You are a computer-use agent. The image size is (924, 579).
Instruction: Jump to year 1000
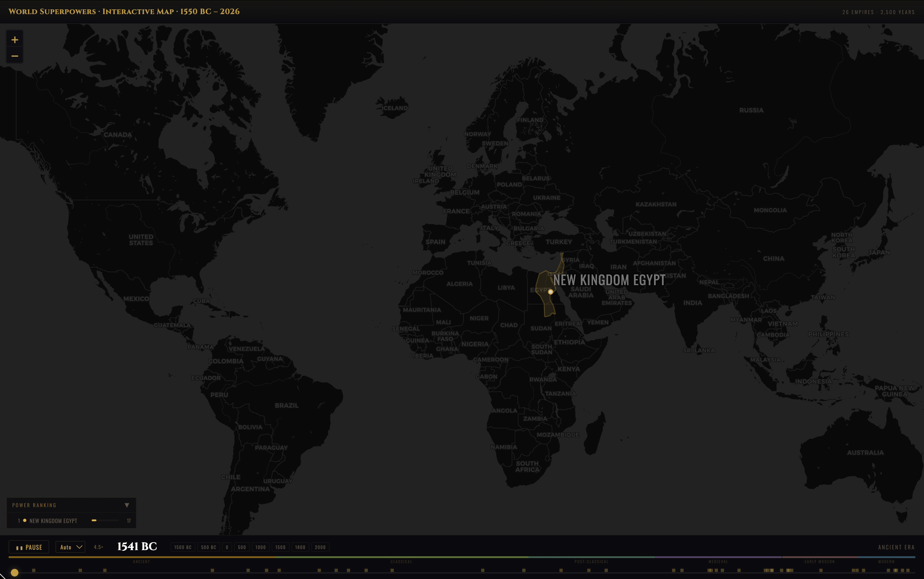(260, 547)
